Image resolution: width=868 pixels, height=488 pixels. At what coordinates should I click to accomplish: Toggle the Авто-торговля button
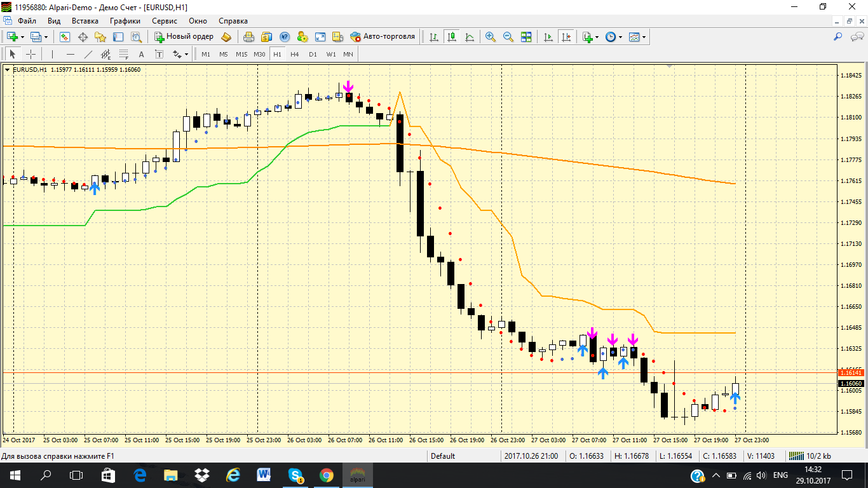[x=383, y=37]
